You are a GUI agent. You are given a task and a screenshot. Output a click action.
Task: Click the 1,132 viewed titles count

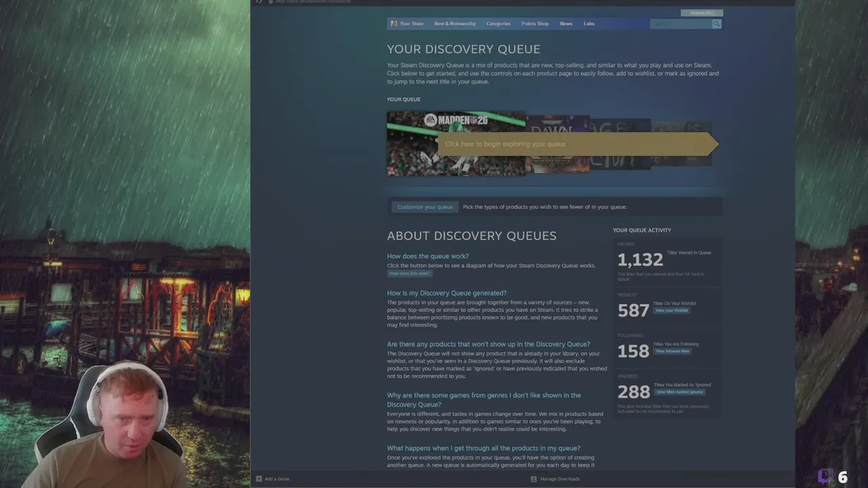point(640,260)
